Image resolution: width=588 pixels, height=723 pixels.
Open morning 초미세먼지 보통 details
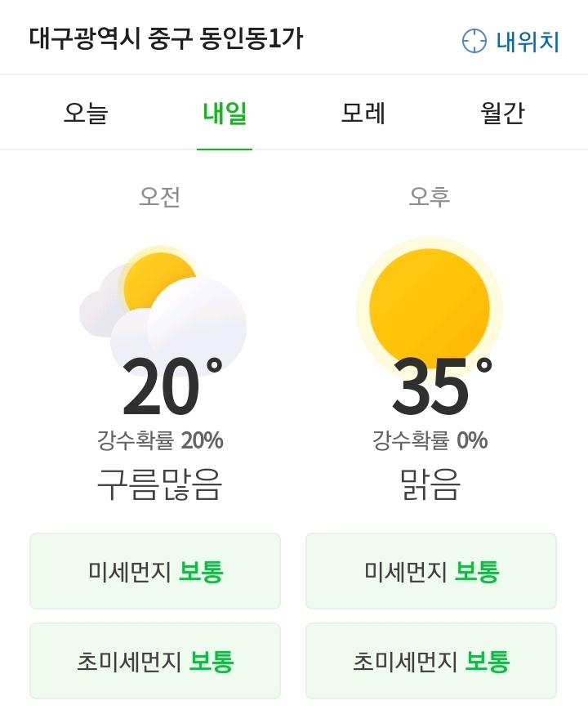pos(155,661)
